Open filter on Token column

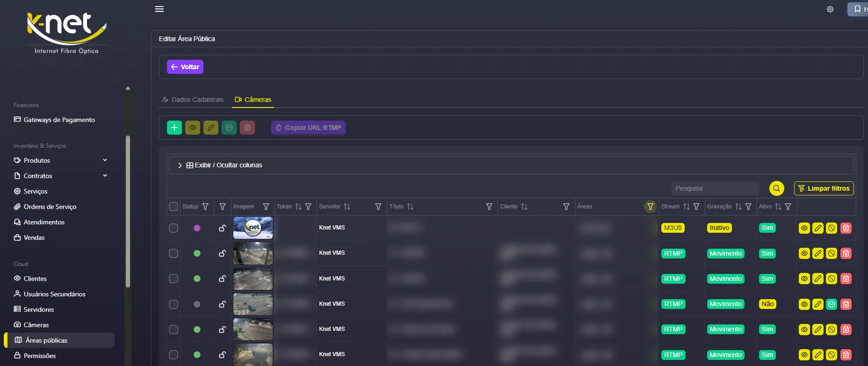point(308,207)
